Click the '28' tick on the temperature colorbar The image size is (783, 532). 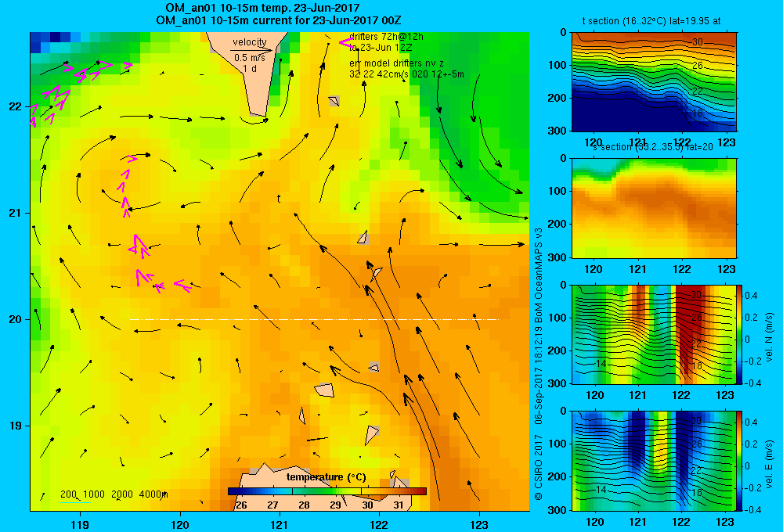pyautogui.click(x=304, y=505)
